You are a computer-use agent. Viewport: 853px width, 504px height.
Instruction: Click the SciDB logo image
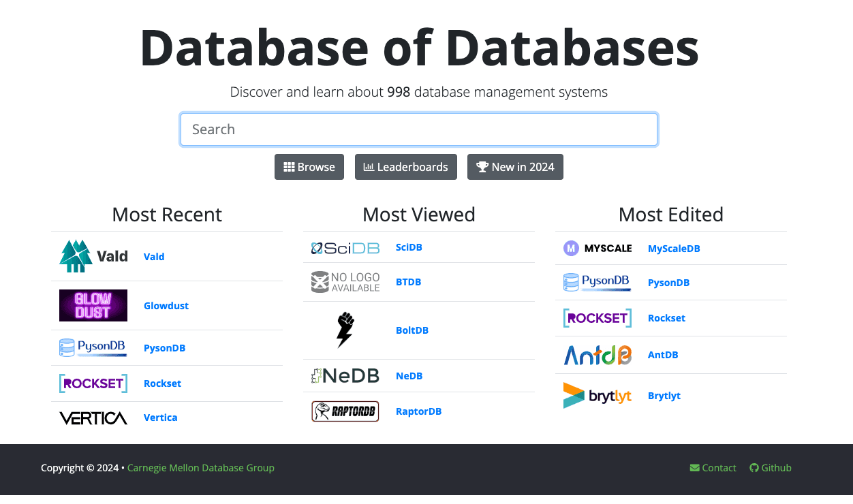tap(345, 248)
